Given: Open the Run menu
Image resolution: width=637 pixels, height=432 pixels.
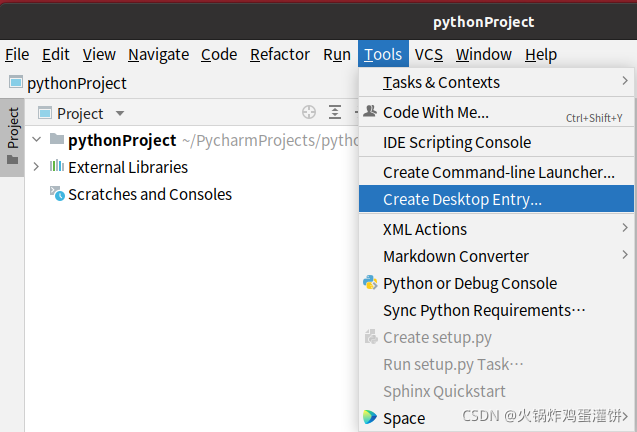Looking at the screenshot, I should click(x=337, y=54).
